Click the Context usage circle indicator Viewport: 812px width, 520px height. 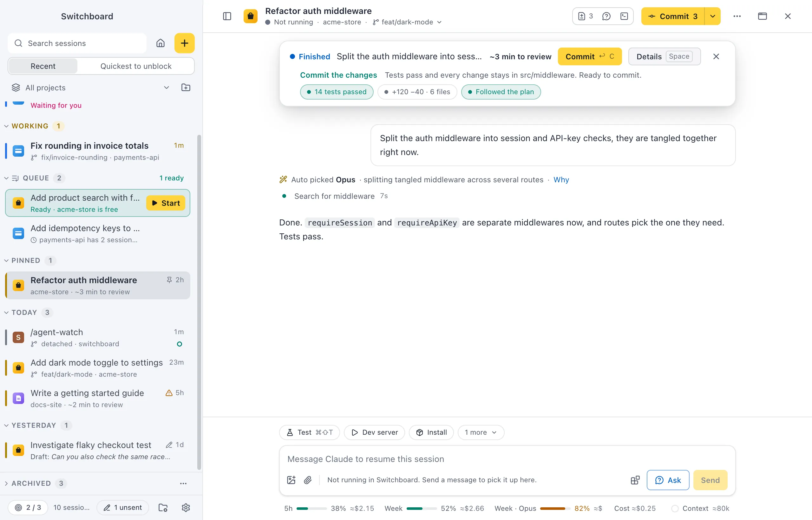click(x=675, y=508)
